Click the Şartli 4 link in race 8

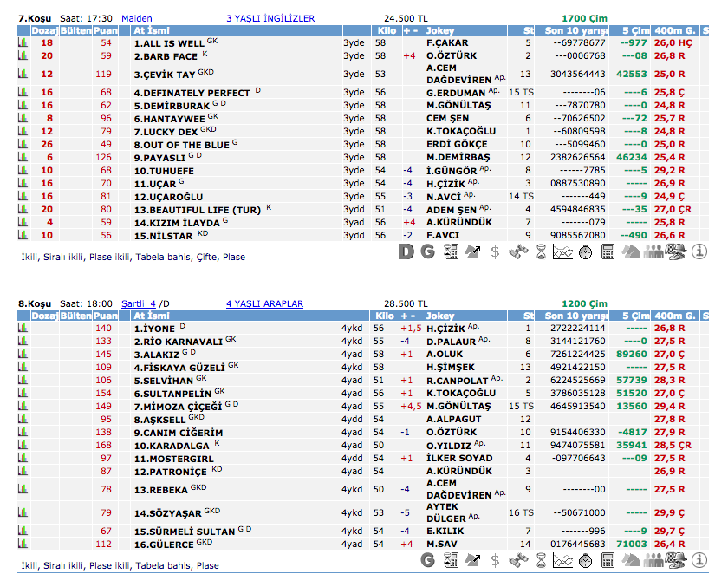pyautogui.click(x=139, y=303)
